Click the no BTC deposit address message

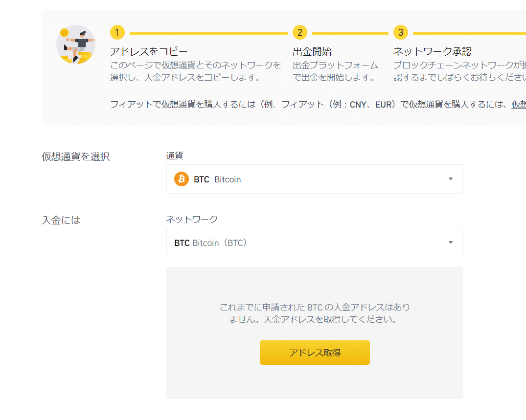point(315,313)
